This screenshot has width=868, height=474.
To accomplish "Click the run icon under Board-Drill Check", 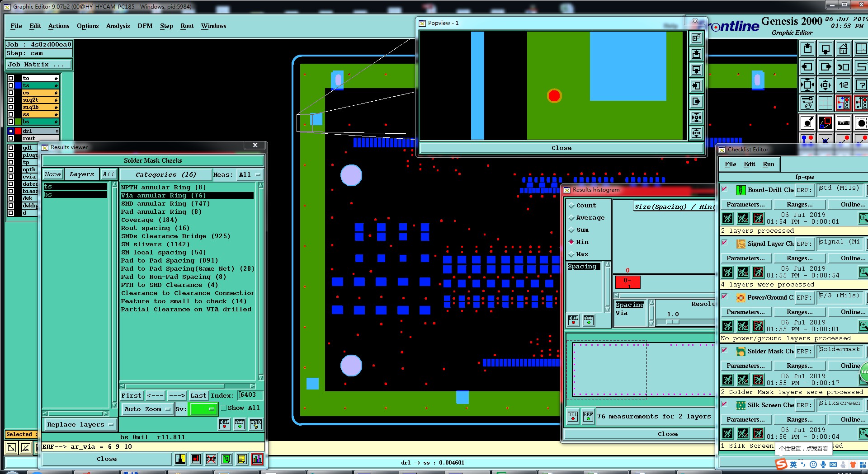I will coord(727,219).
